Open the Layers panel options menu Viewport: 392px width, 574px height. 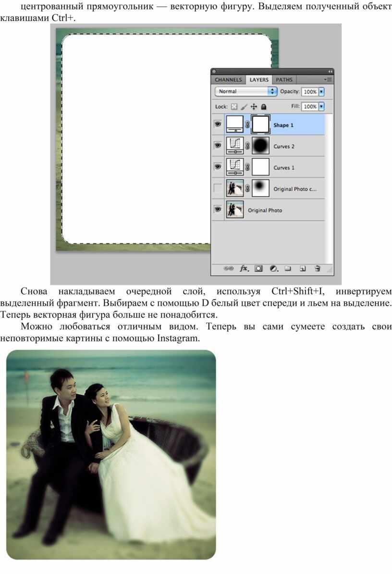coord(328,79)
